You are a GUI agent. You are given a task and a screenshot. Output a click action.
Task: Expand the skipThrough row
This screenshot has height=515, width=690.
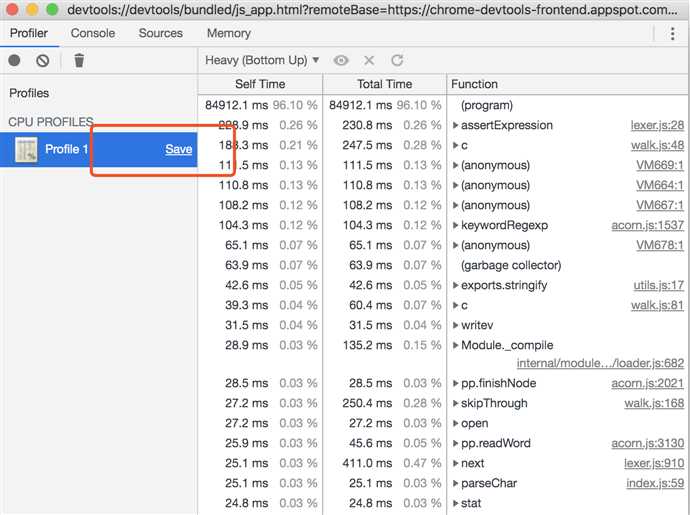click(455, 403)
